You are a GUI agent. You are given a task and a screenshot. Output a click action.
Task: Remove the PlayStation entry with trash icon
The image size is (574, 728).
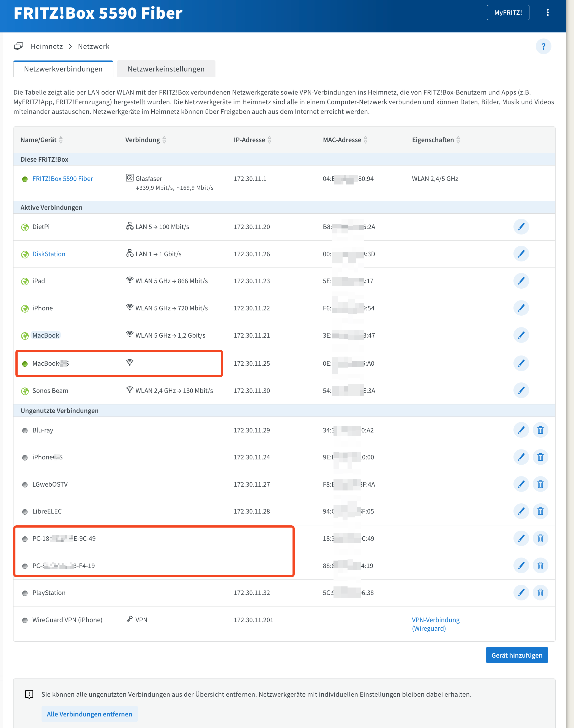pos(540,593)
